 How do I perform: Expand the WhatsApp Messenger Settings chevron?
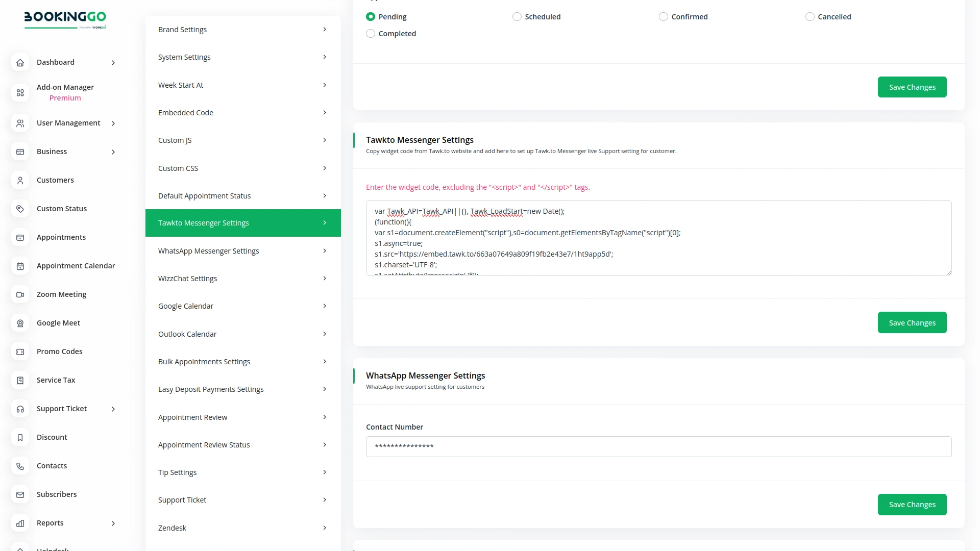(325, 251)
